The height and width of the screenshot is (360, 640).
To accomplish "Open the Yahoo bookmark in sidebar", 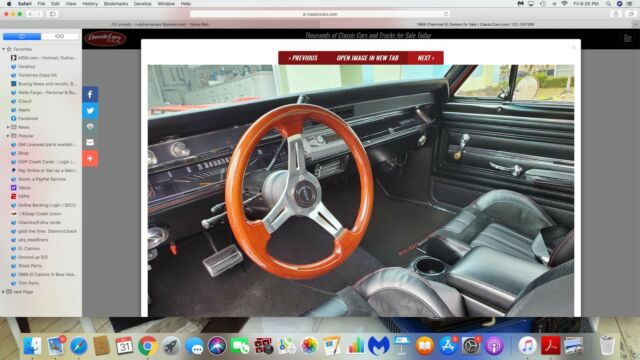I will click(x=21, y=188).
